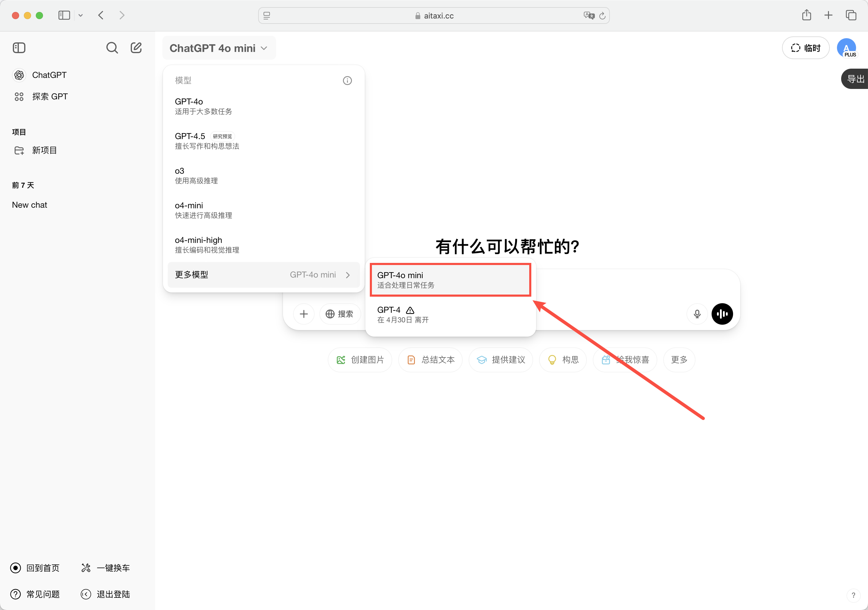
Task: Start voice mode with black waveform button
Action: 722,314
